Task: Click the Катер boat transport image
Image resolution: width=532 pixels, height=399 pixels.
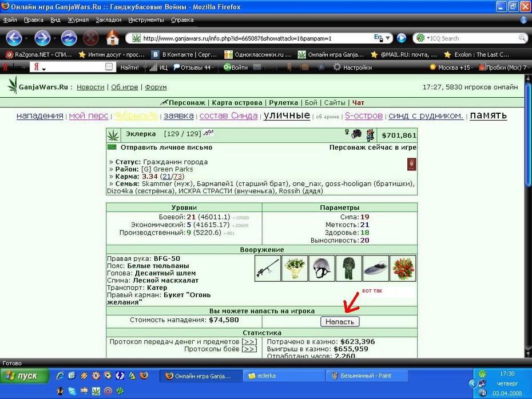Action: click(x=376, y=269)
